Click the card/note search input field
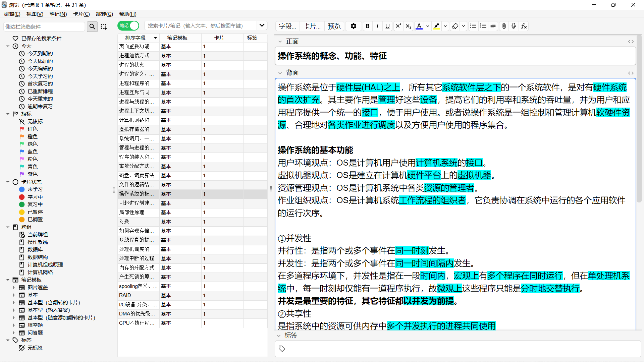 [x=201, y=26]
